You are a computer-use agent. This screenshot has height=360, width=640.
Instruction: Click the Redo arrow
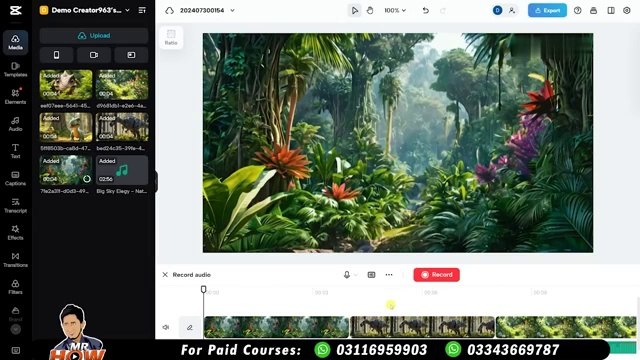[x=443, y=11]
